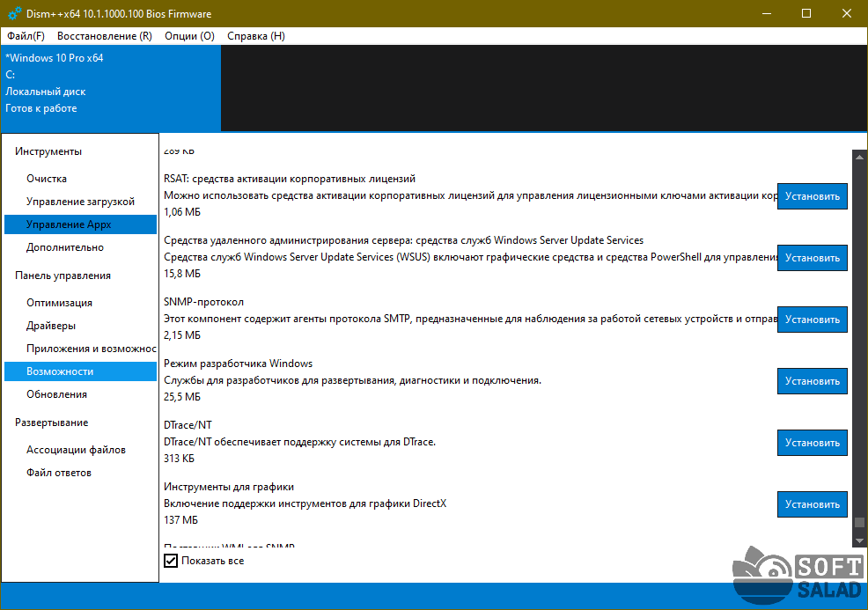
Task: Click the Dism++ gear icon in title bar
Action: [14, 13]
